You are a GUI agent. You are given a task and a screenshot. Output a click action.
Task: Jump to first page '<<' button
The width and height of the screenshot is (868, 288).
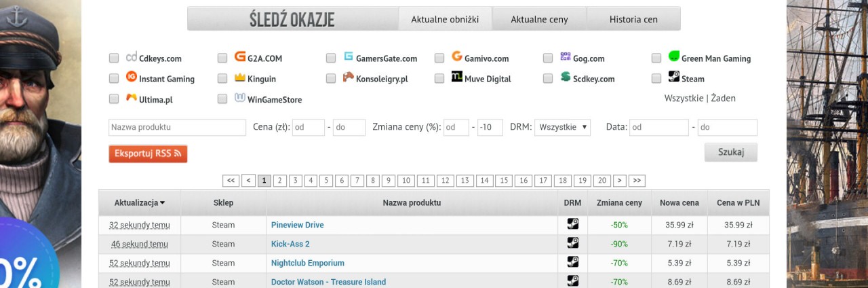(231, 181)
